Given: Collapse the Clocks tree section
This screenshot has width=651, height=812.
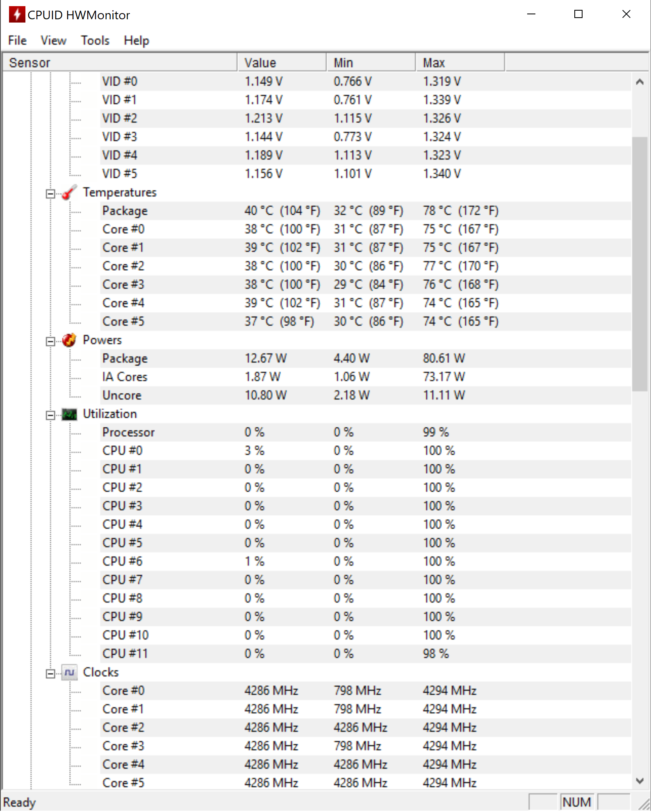Looking at the screenshot, I should point(50,673).
